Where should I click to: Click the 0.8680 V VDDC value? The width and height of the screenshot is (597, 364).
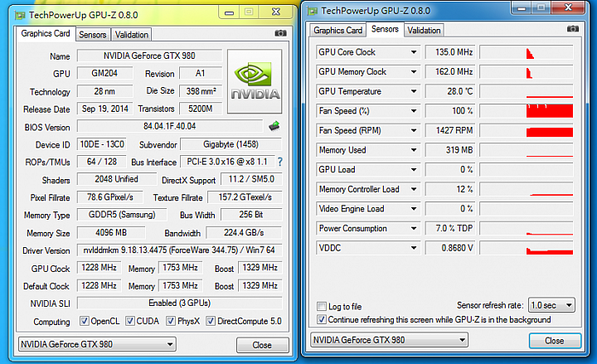click(x=450, y=248)
